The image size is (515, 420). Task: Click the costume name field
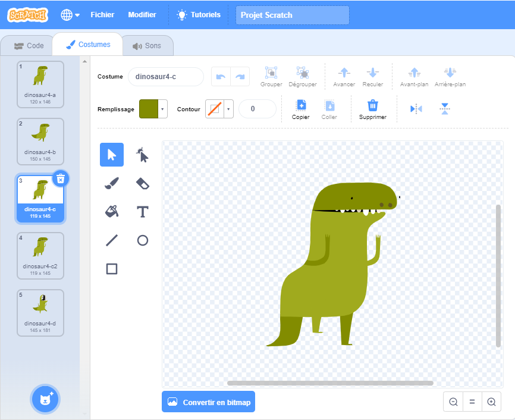click(x=165, y=77)
